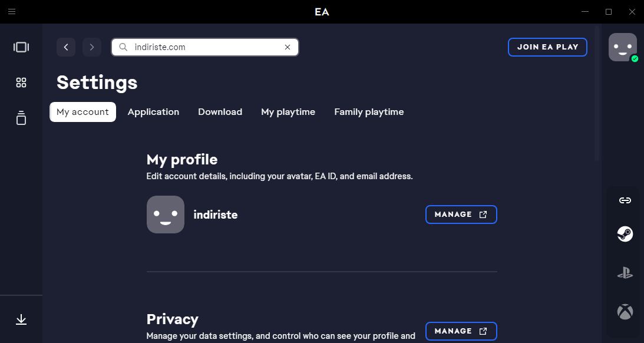The height and width of the screenshot is (343, 644).
Task: Open the hamburger menu icon
Action: coord(12,12)
